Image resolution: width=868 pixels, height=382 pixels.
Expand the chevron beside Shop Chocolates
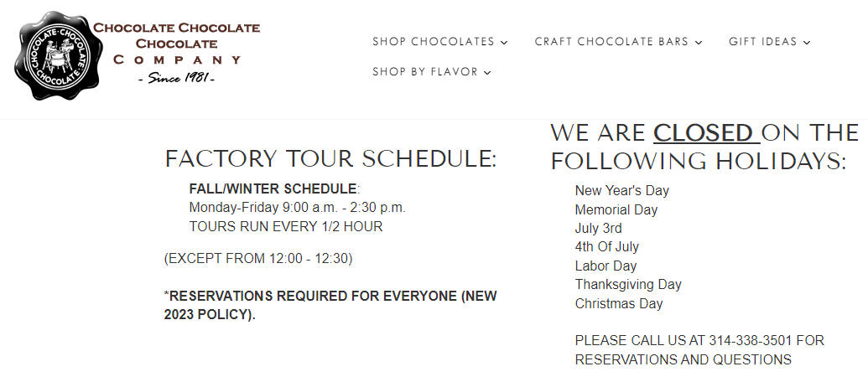tap(504, 43)
